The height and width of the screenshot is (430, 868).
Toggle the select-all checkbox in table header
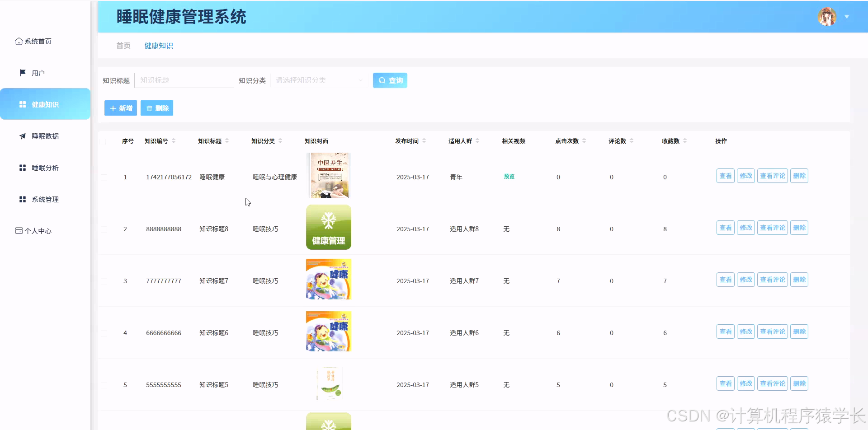pos(104,140)
